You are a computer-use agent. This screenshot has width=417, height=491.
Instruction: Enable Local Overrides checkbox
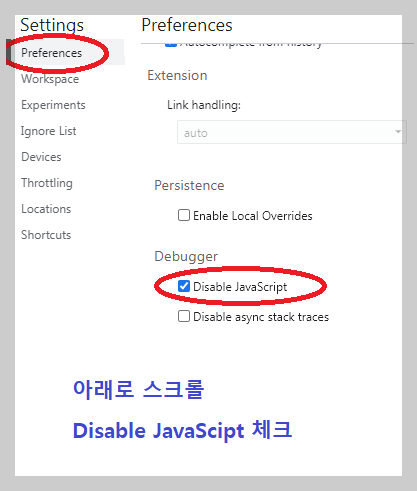tap(184, 215)
